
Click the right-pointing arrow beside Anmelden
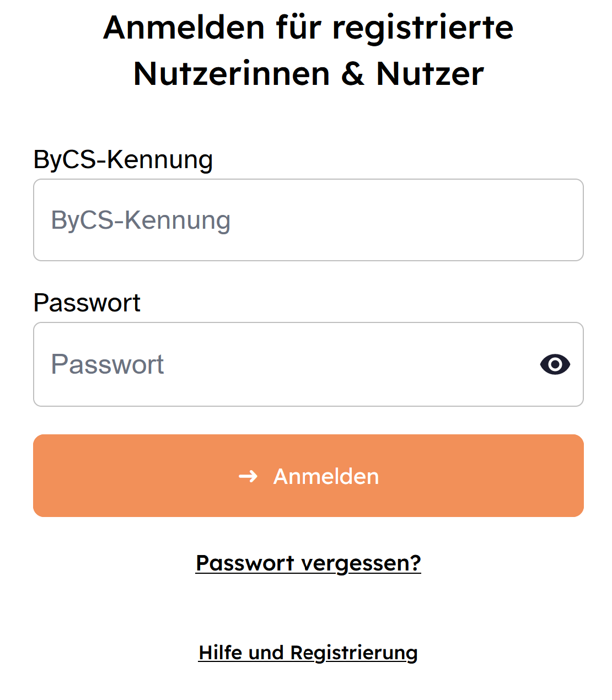(x=248, y=476)
